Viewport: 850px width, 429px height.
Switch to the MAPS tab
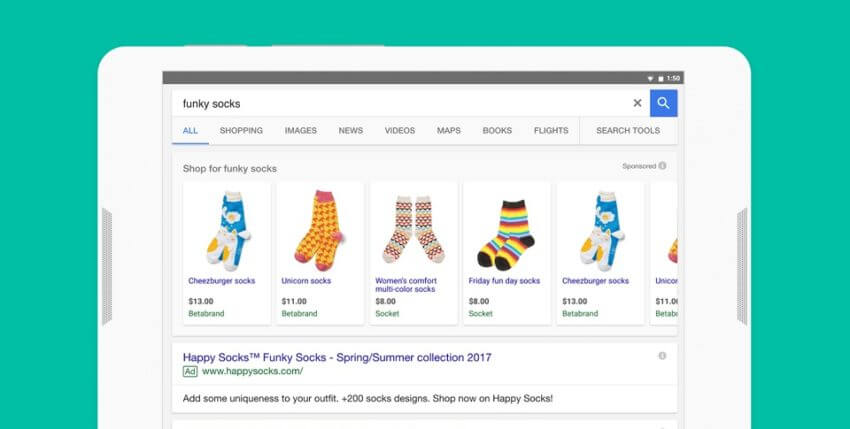coord(449,131)
